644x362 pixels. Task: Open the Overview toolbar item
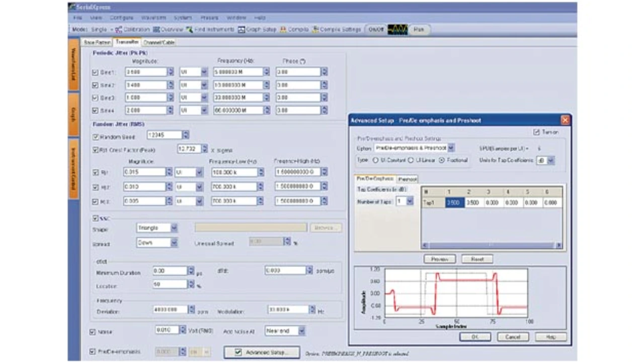click(x=168, y=30)
